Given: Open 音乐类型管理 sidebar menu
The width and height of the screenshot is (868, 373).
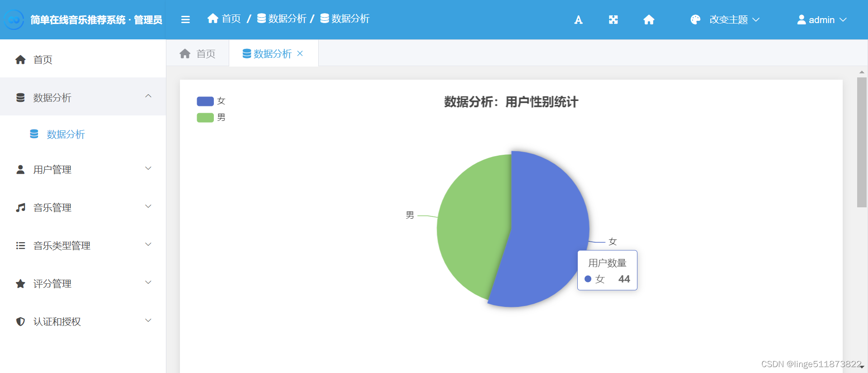Looking at the screenshot, I should click(x=83, y=246).
